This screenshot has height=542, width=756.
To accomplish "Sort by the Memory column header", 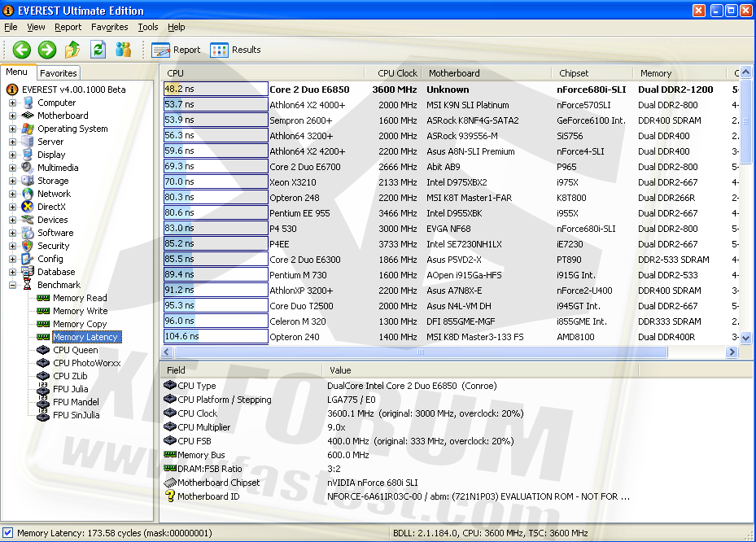I will (680, 73).
